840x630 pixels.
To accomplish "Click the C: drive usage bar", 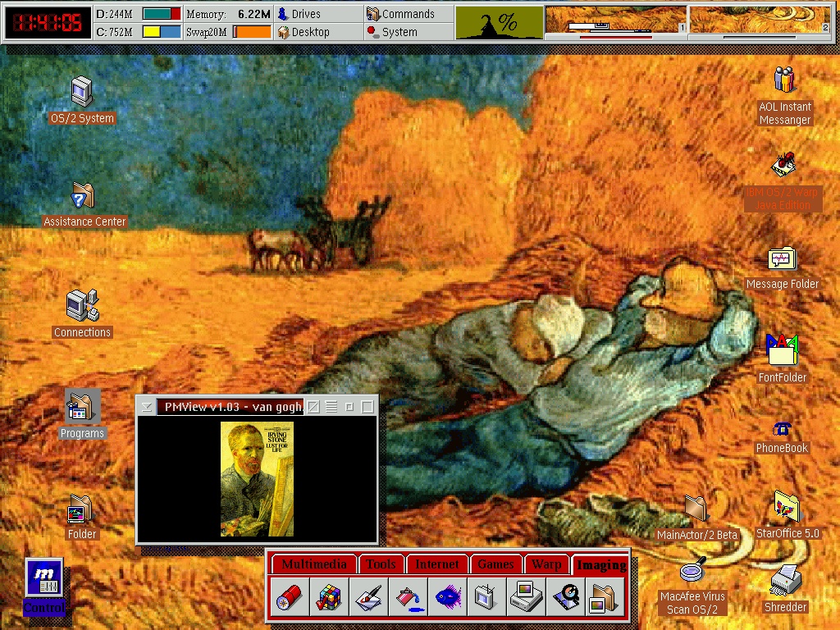I will pyautogui.click(x=162, y=32).
